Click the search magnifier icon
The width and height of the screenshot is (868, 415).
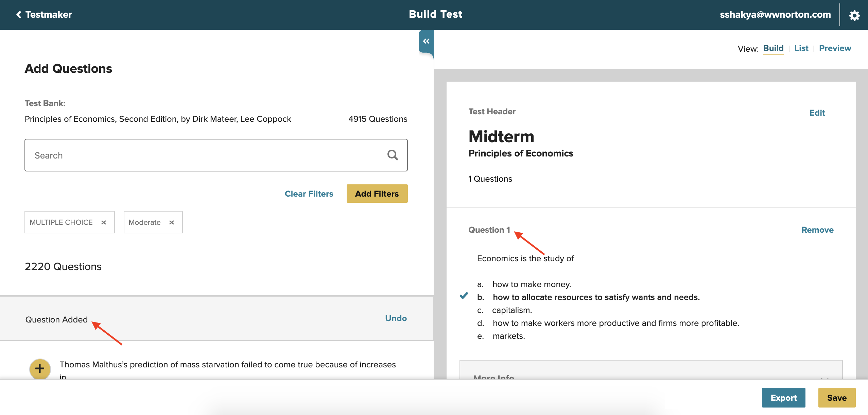(x=393, y=155)
